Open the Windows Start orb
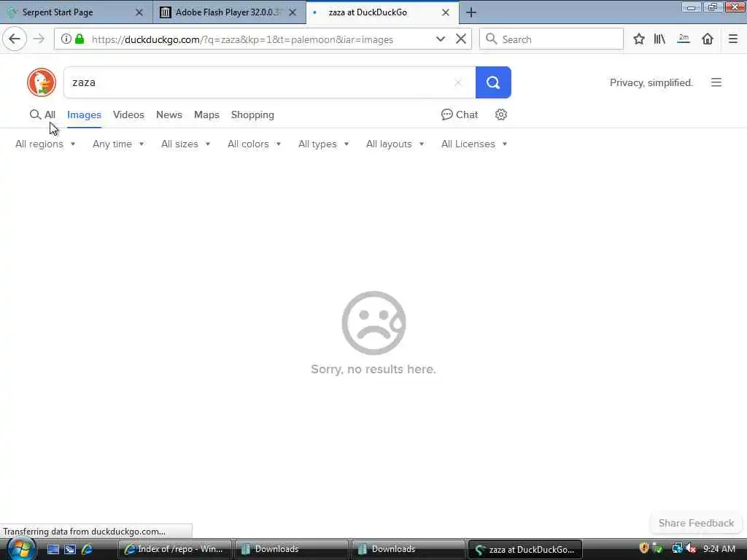The width and height of the screenshot is (747, 560). [x=20, y=549]
